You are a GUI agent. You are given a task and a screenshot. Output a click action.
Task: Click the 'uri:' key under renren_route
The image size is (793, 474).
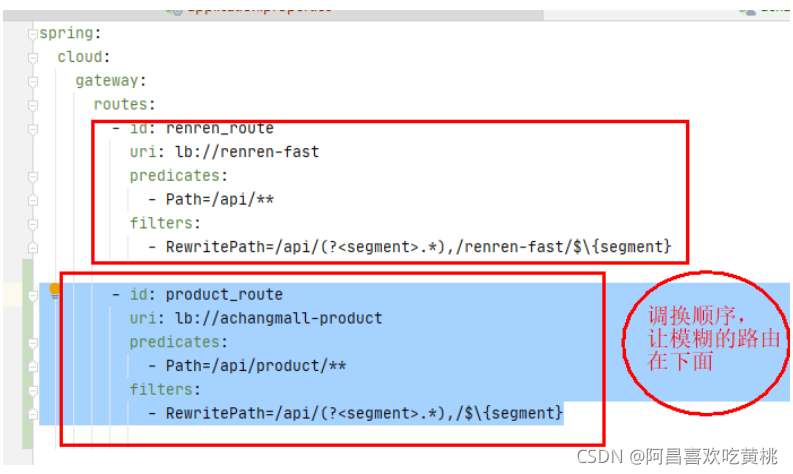[147, 152]
